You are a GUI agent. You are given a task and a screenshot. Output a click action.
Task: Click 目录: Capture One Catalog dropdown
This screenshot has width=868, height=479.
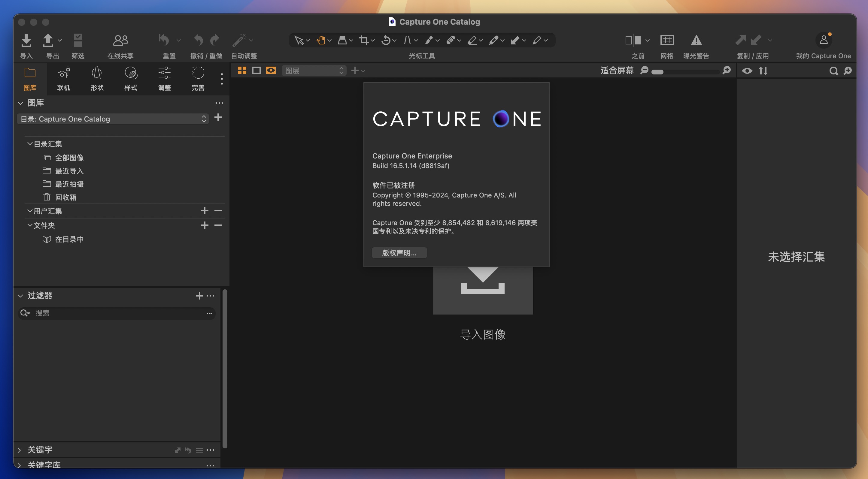coord(112,118)
